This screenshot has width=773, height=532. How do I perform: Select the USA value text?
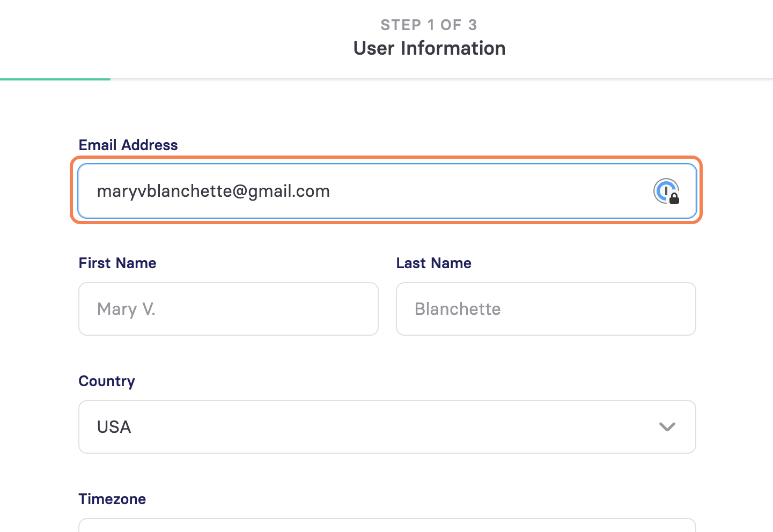point(114,427)
